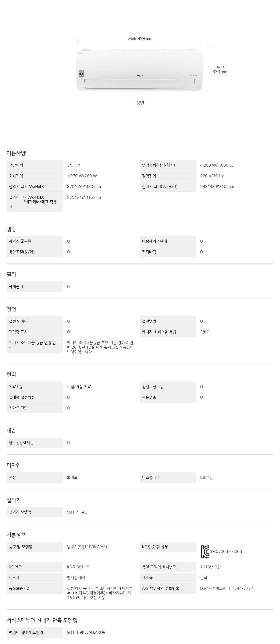Click the 에너지 소비효율 등급 row label

pos(168,332)
